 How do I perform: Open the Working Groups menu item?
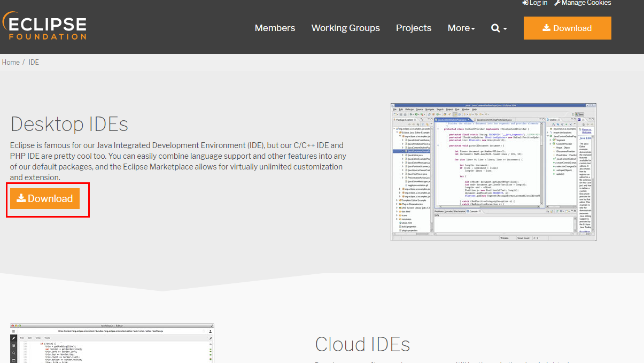346,28
